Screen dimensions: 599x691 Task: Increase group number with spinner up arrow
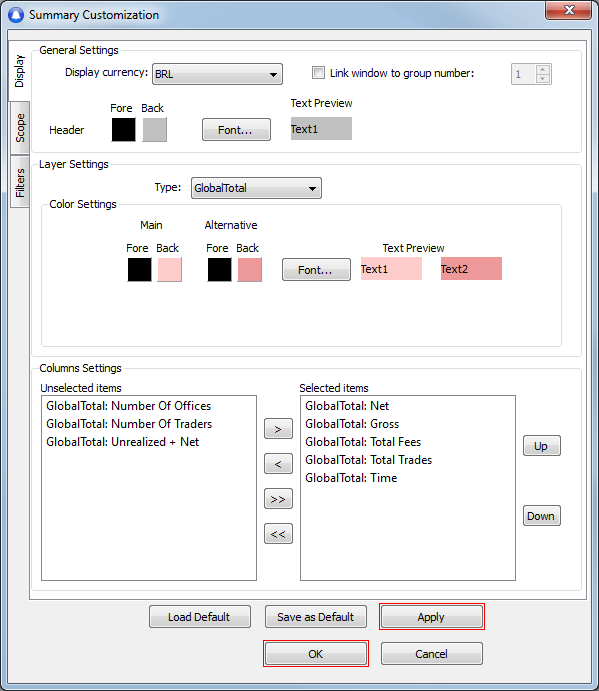pos(543,69)
